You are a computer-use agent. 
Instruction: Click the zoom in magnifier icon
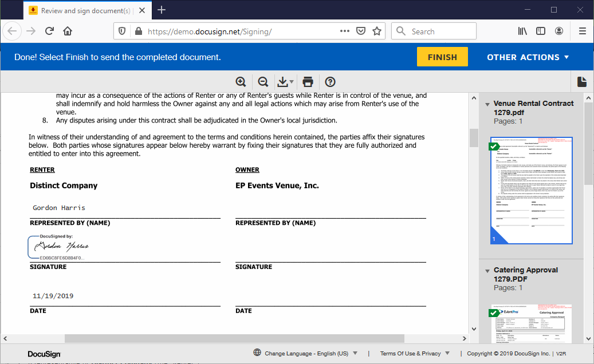(x=241, y=82)
